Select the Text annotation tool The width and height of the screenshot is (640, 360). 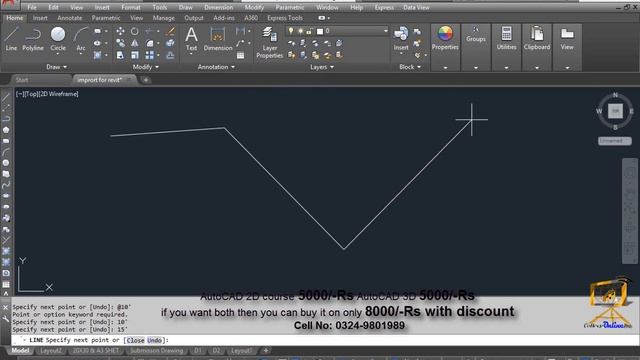point(191,39)
